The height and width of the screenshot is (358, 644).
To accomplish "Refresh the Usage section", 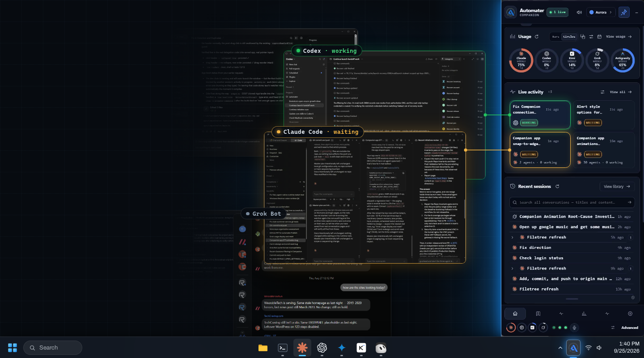I will (x=537, y=37).
